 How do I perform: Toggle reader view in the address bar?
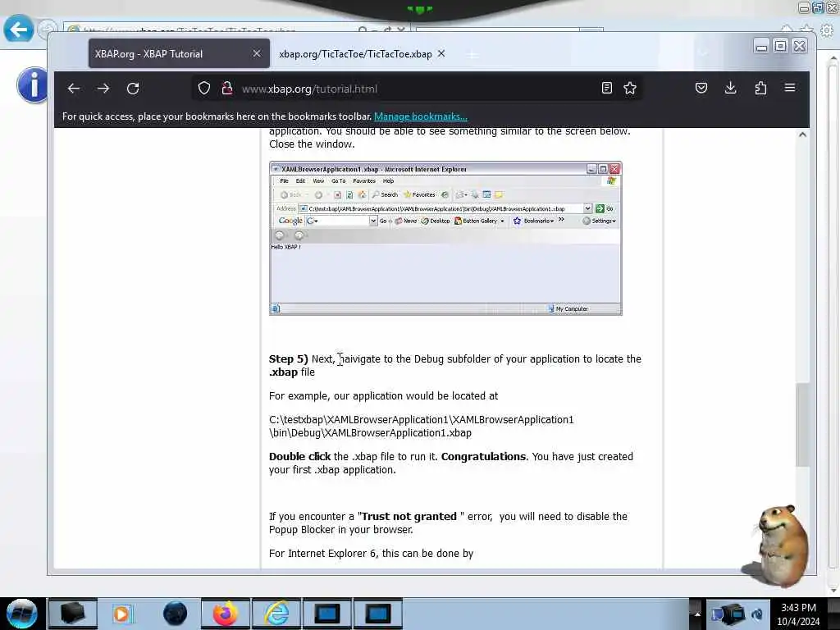click(x=606, y=89)
